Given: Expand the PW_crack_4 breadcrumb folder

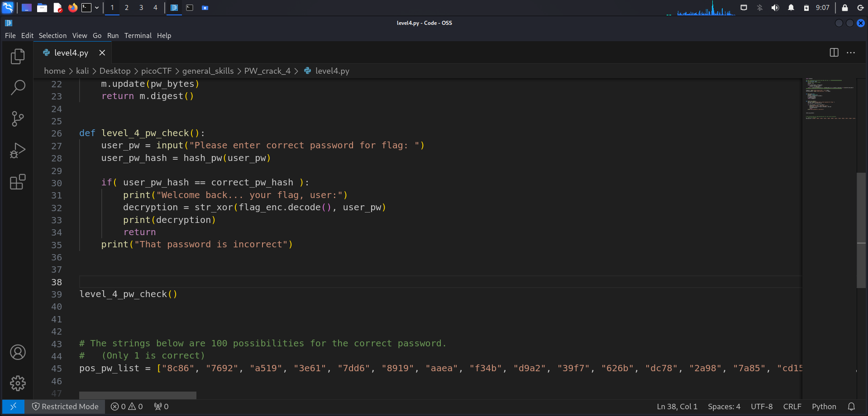Looking at the screenshot, I should coord(267,71).
